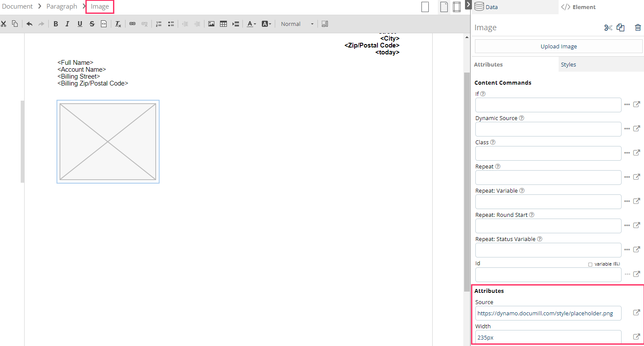Open the text color dropdown
This screenshot has height=346, width=644.
pos(251,24)
